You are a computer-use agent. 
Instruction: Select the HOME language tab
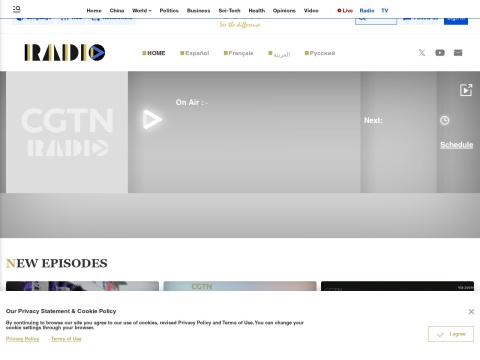154,53
